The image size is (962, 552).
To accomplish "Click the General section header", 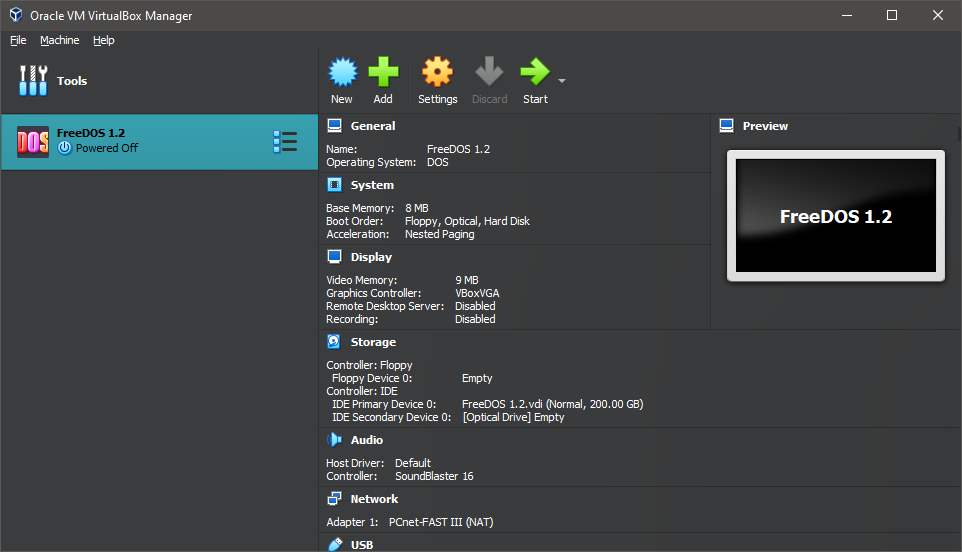I will tap(372, 126).
